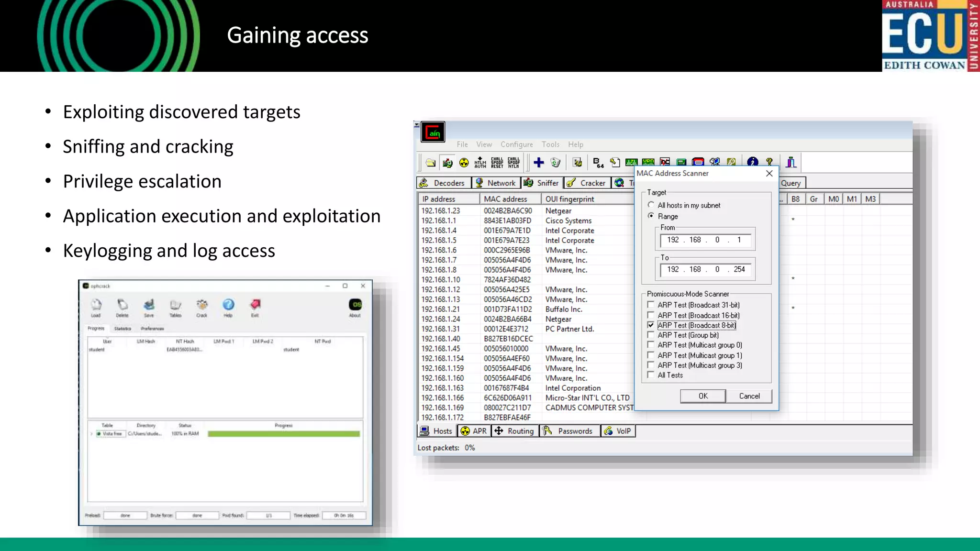The height and width of the screenshot is (551, 980).
Task: Open ophcrack Preferences tab
Action: [x=152, y=329]
